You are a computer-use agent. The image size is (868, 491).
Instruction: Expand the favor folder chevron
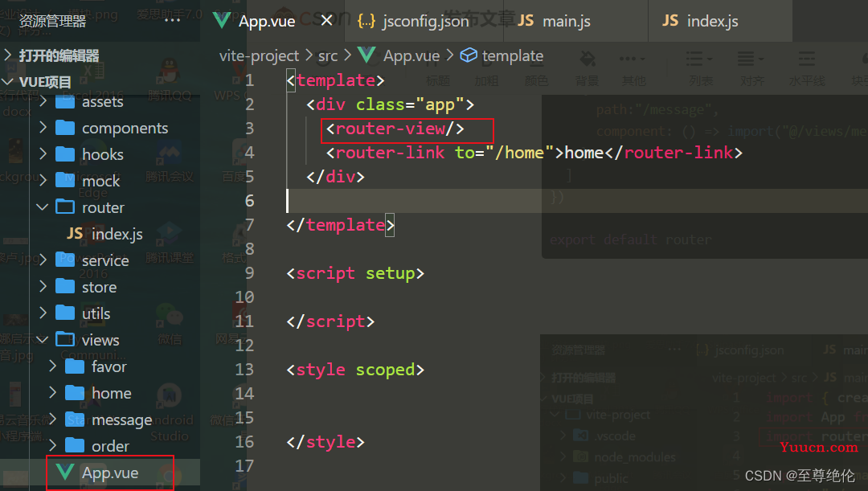click(x=52, y=366)
